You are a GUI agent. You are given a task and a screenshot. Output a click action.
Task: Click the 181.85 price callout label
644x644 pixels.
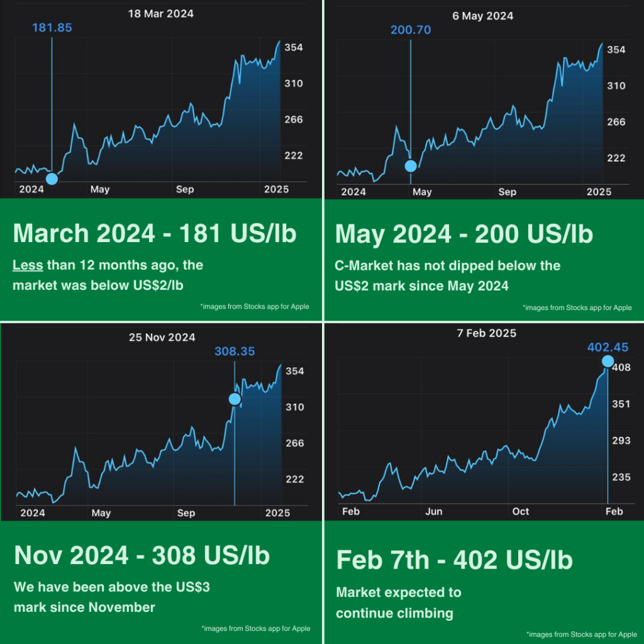(51, 28)
